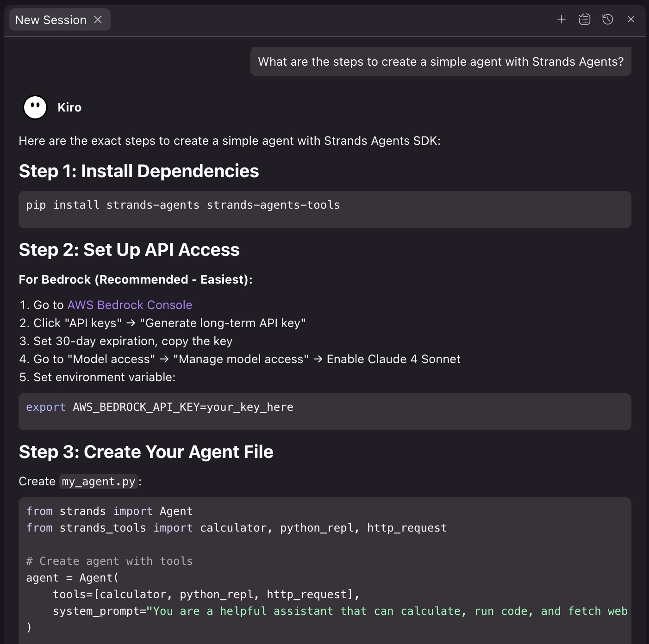This screenshot has height=644, width=649.
Task: Click the strands_tools import code line
Action: tap(237, 528)
